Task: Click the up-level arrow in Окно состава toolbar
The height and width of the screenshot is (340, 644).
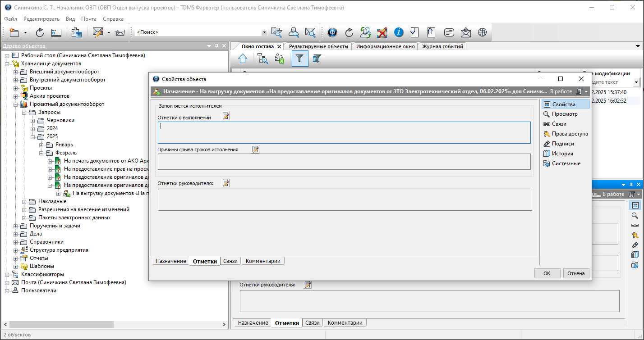Action: [x=243, y=58]
